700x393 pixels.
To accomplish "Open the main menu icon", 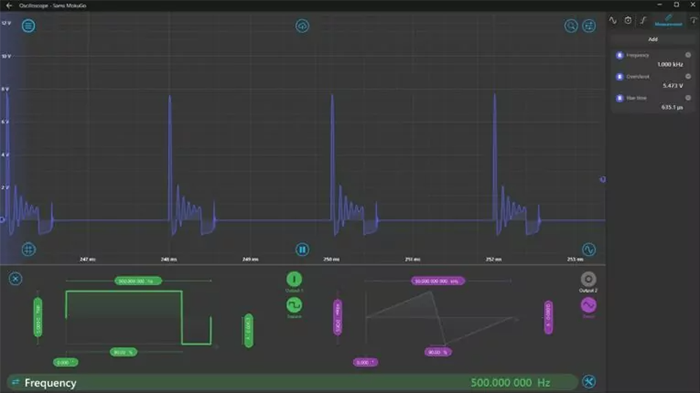I will pyautogui.click(x=28, y=26).
